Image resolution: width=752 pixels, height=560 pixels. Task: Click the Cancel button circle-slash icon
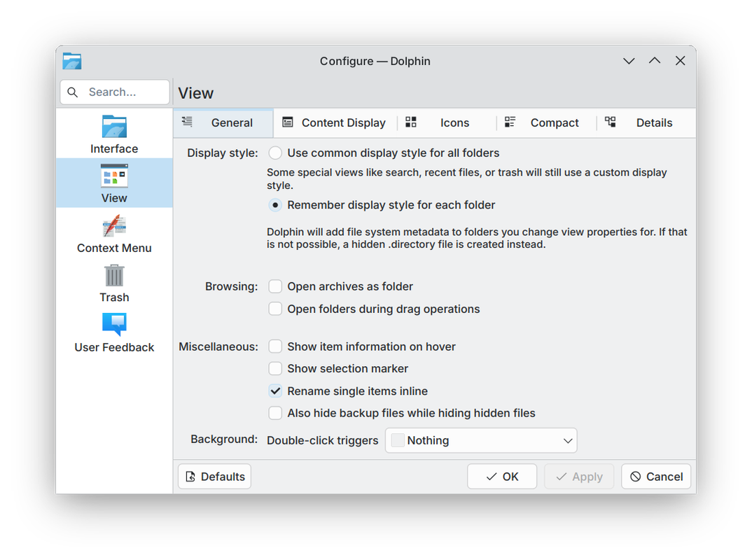tap(636, 477)
